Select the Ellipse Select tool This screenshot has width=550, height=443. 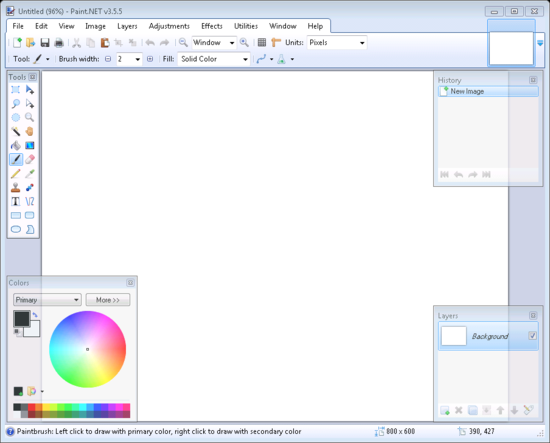point(15,118)
